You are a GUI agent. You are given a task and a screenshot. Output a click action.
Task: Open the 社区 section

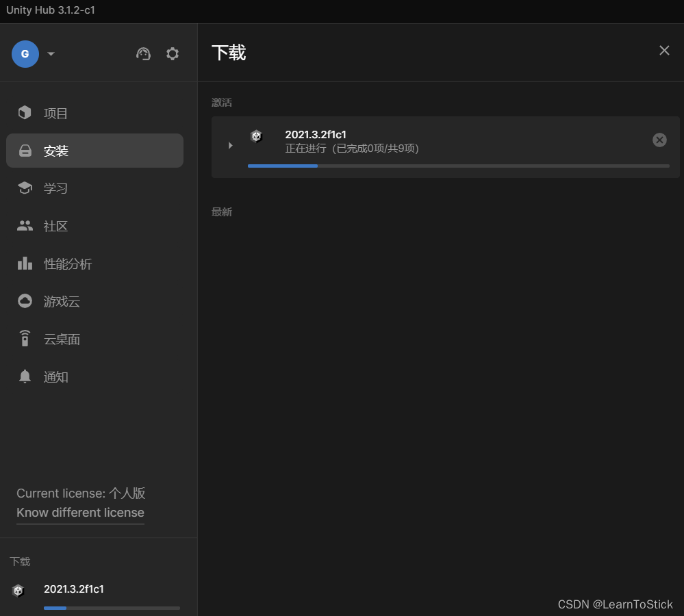pyautogui.click(x=94, y=227)
